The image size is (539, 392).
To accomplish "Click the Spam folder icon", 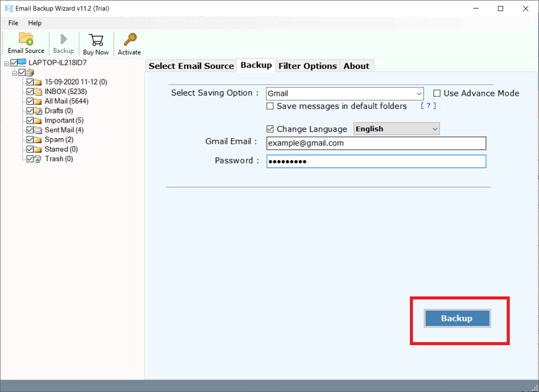I will (x=38, y=140).
